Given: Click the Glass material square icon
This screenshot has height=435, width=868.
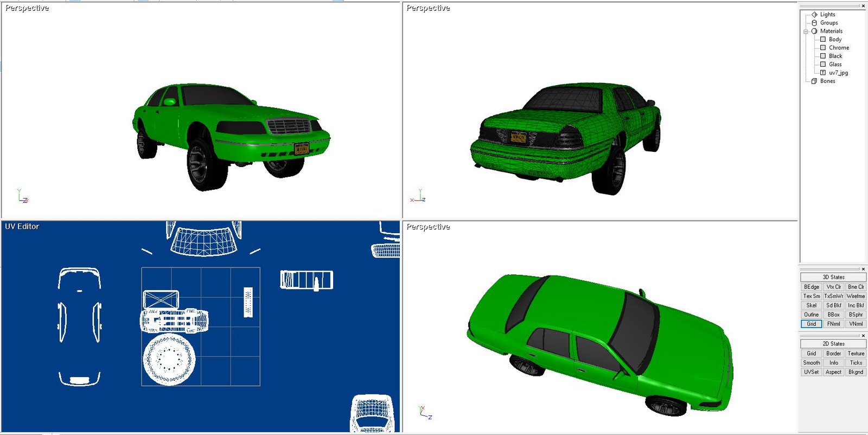Looking at the screenshot, I should (823, 64).
